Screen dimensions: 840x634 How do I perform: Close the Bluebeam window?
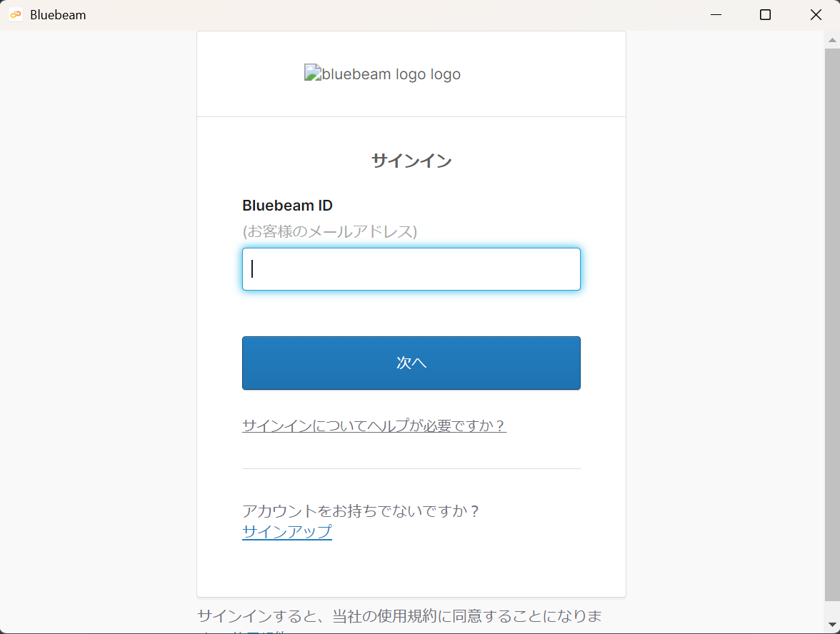tap(816, 15)
